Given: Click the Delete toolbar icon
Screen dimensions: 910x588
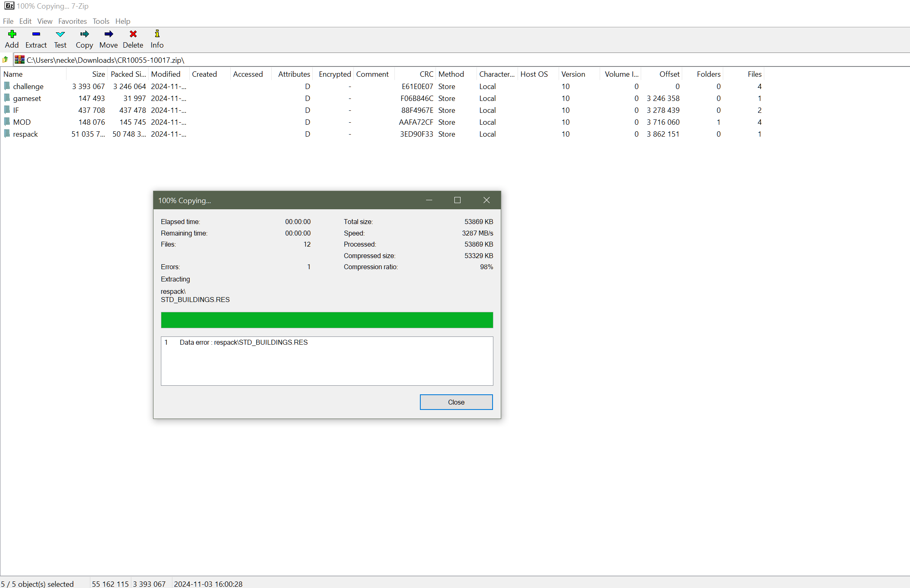Looking at the screenshot, I should point(133,34).
